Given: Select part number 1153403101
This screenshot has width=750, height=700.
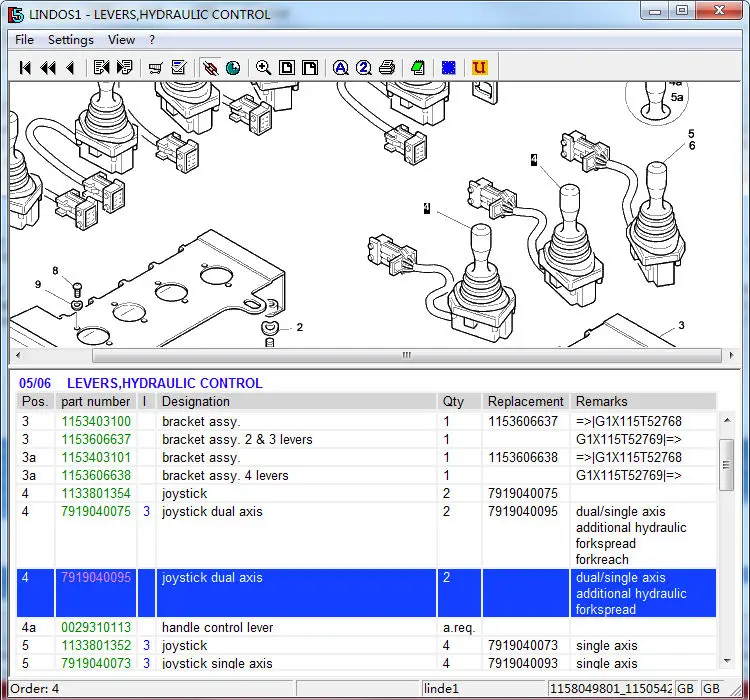Looking at the screenshot, I should 96,457.
